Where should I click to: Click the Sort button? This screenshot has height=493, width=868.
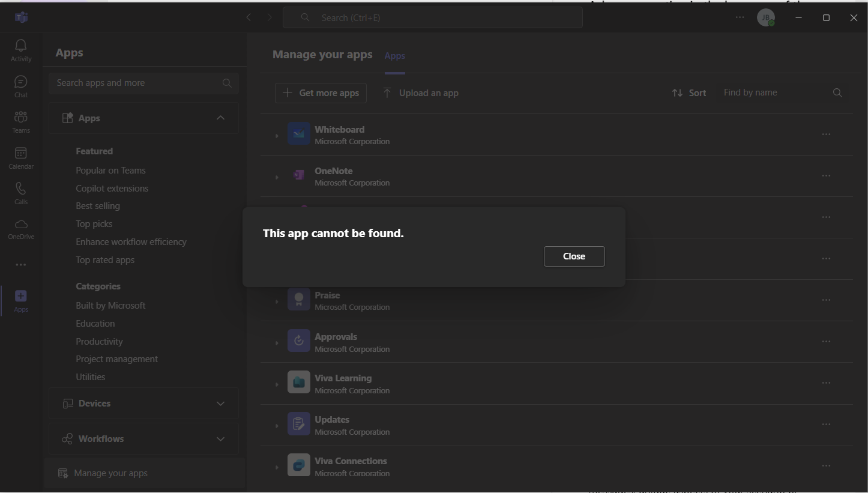(689, 93)
